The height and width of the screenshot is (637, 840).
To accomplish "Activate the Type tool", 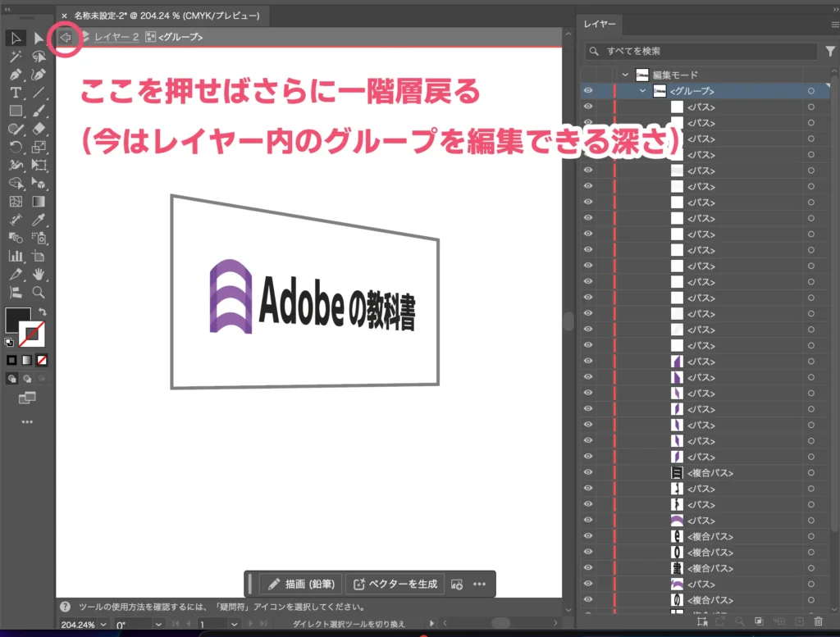I will pyautogui.click(x=15, y=93).
